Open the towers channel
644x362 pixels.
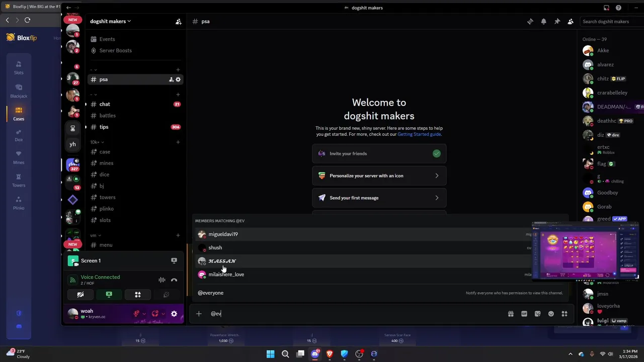[x=135, y=198]
